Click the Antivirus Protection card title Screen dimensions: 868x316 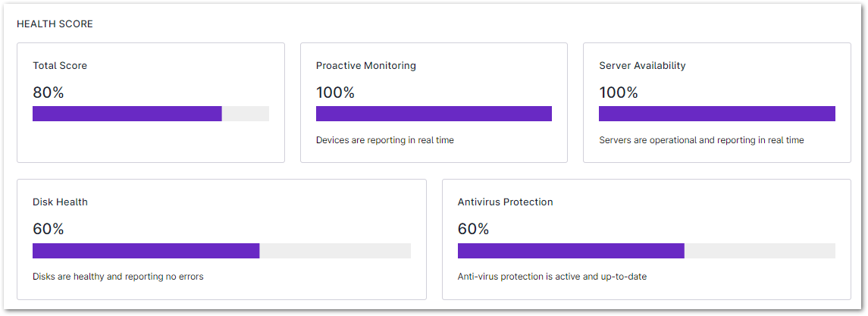pos(505,202)
